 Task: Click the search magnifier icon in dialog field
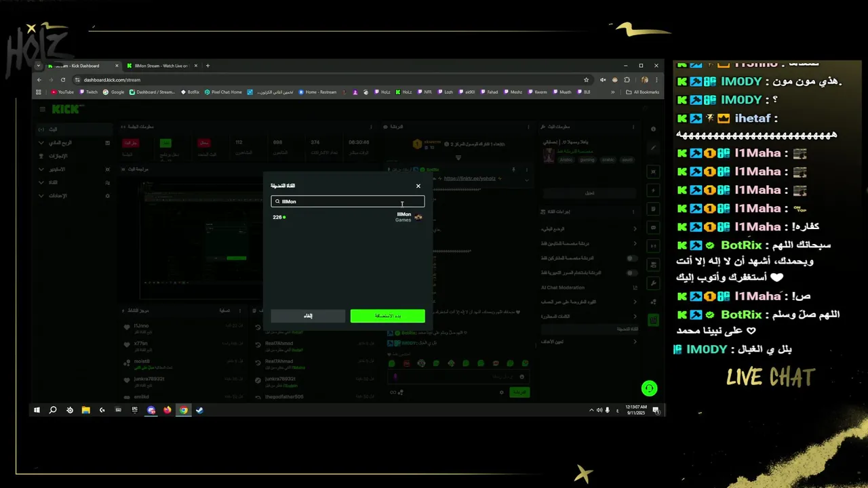(277, 201)
